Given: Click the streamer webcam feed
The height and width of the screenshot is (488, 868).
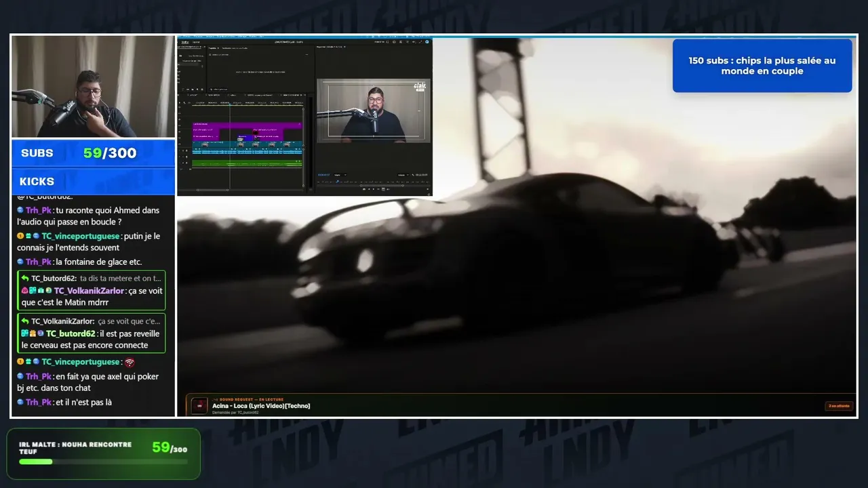Looking at the screenshot, I should [93, 87].
